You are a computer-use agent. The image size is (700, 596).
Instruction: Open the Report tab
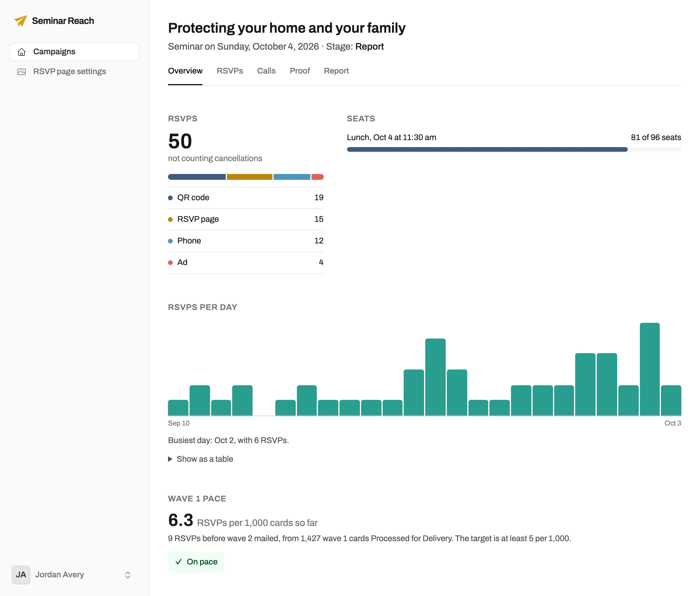[336, 71]
